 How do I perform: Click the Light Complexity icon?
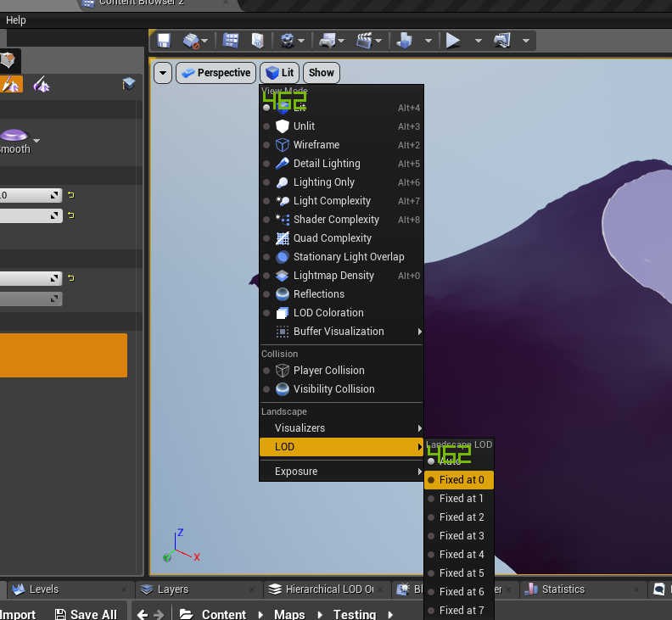pos(282,201)
